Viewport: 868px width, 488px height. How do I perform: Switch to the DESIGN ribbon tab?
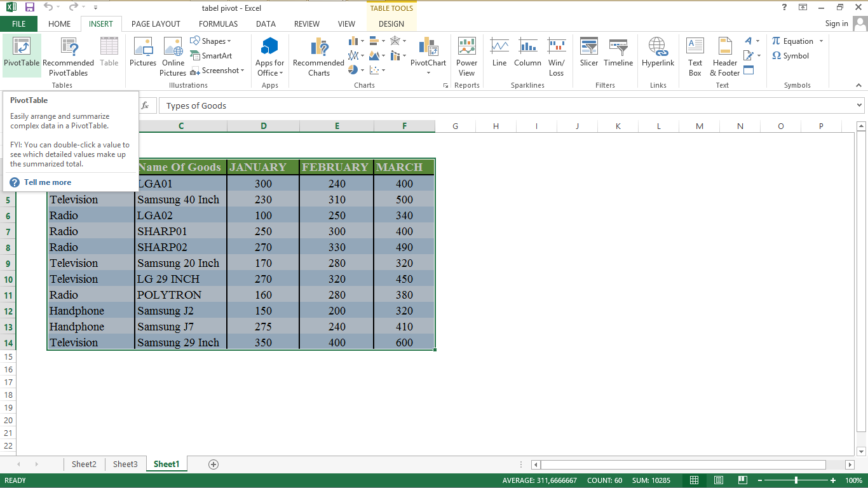point(391,24)
